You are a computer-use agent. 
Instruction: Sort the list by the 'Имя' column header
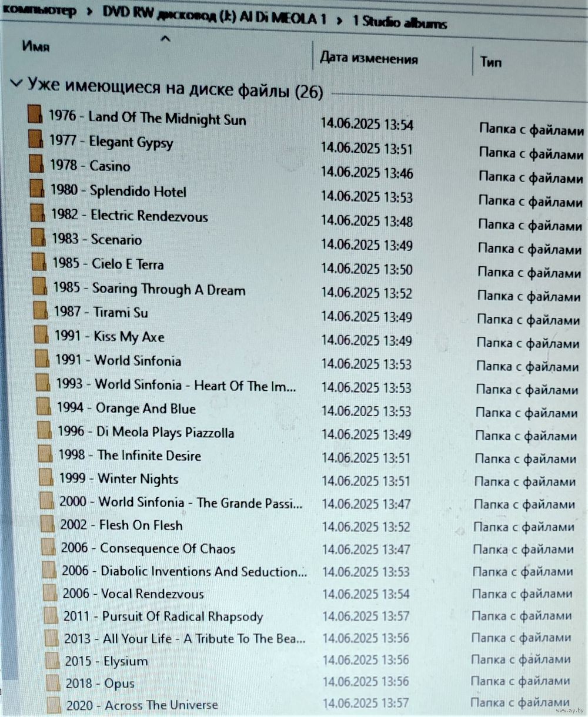tap(35, 46)
